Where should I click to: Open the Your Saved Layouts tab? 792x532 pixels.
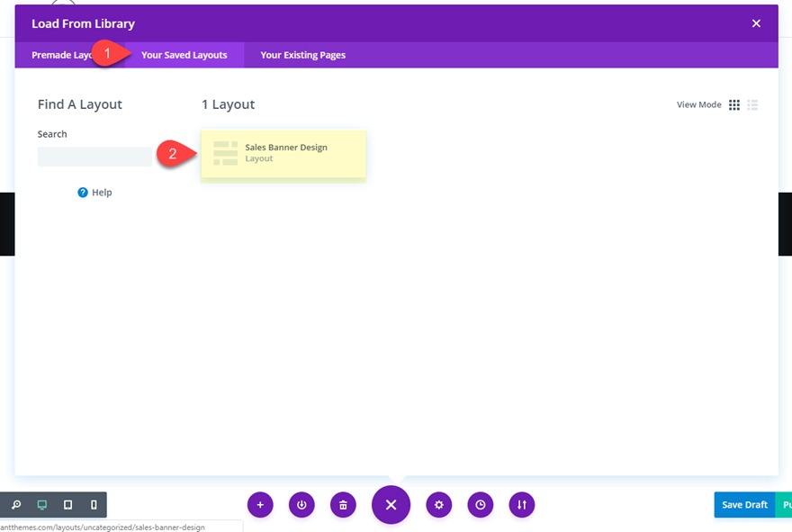pos(184,55)
